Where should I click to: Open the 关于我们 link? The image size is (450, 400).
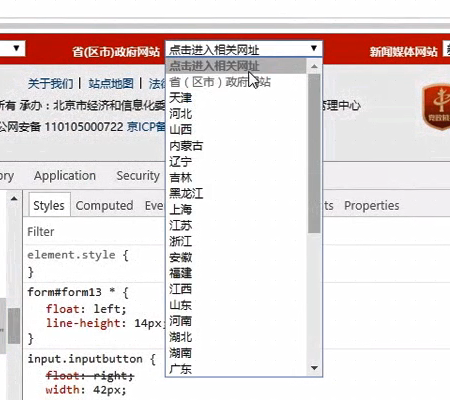click(51, 83)
